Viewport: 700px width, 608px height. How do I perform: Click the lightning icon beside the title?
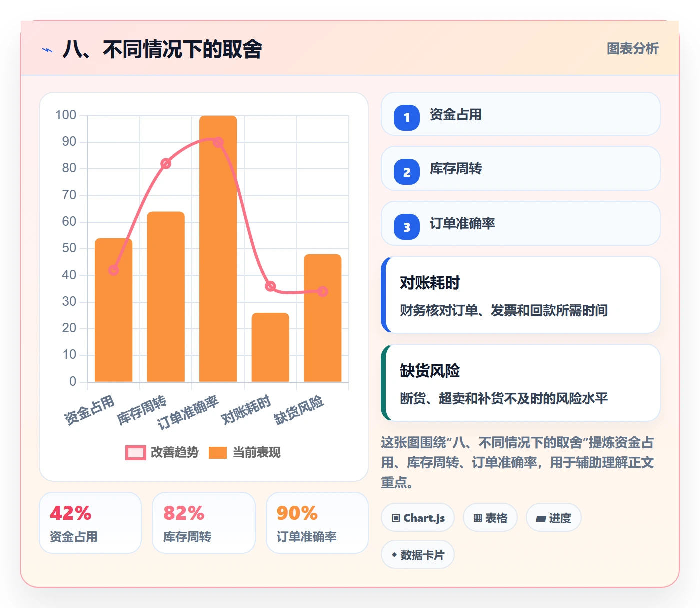coord(47,50)
